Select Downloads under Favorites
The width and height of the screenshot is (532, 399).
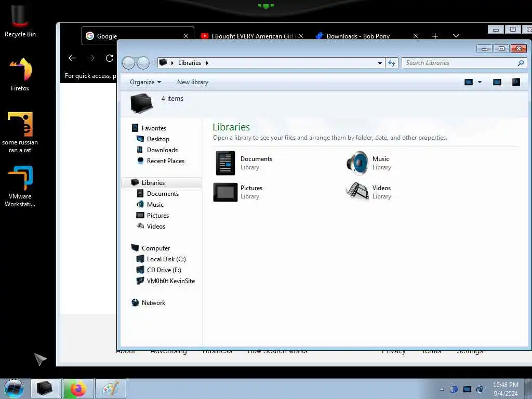(x=162, y=150)
